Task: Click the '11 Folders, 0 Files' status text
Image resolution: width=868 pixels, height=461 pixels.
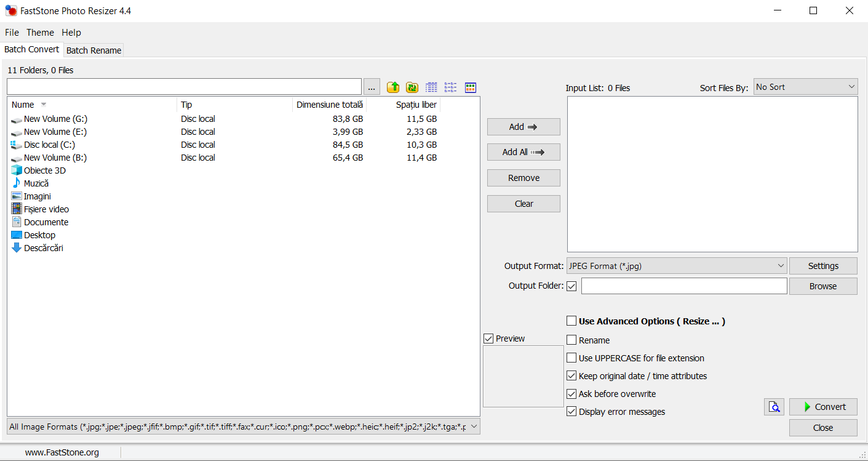Action: [x=41, y=70]
